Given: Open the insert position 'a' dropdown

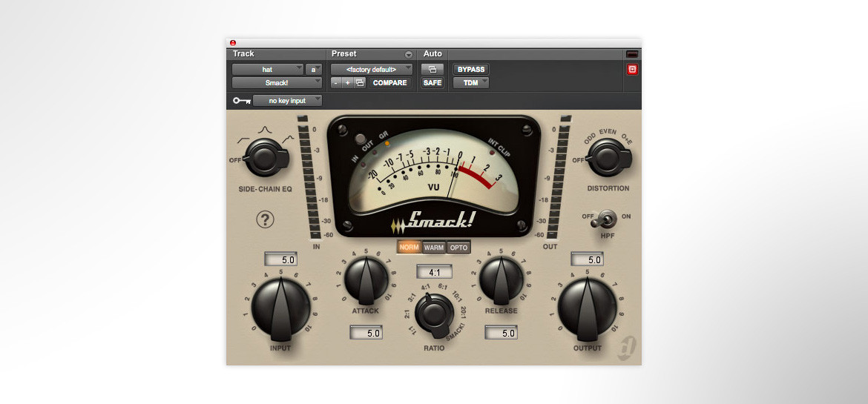Looking at the screenshot, I should coord(314,69).
